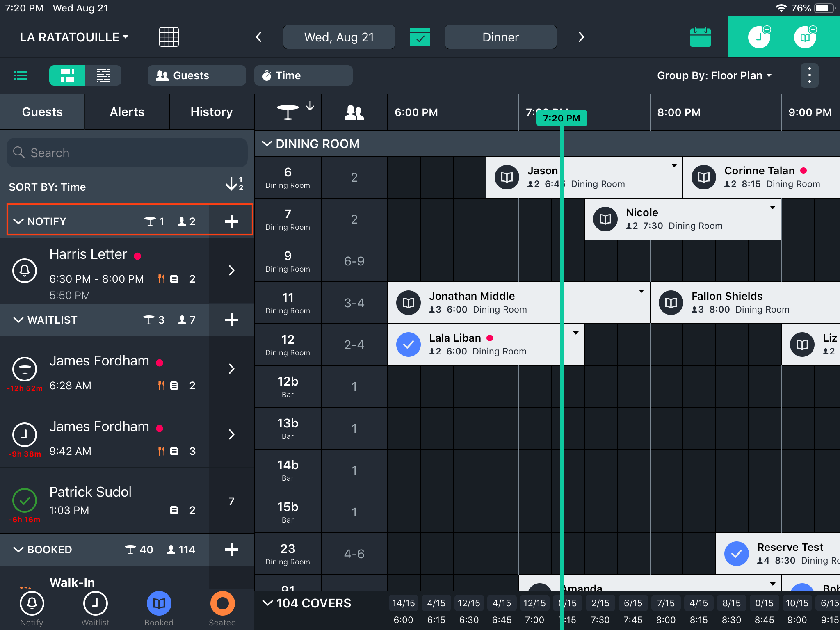Image resolution: width=840 pixels, height=630 pixels.
Task: Open Lala Liban reservation dropdown arrow
Action: [x=575, y=333]
